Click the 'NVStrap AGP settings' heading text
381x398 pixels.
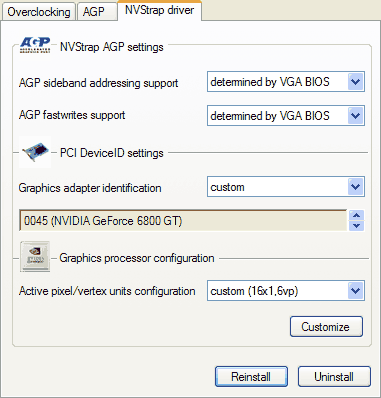coord(112,47)
